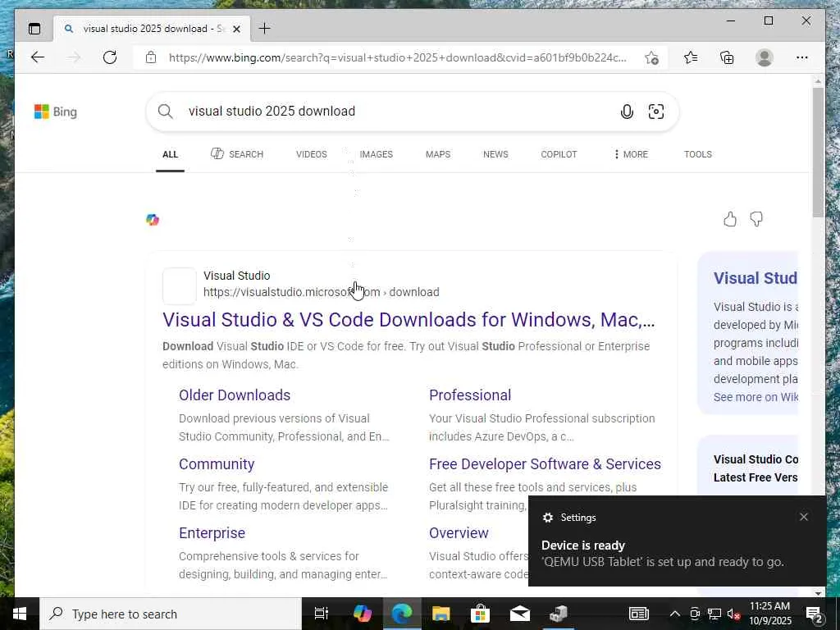
Task: Go back to the previous page
Action: (38, 57)
